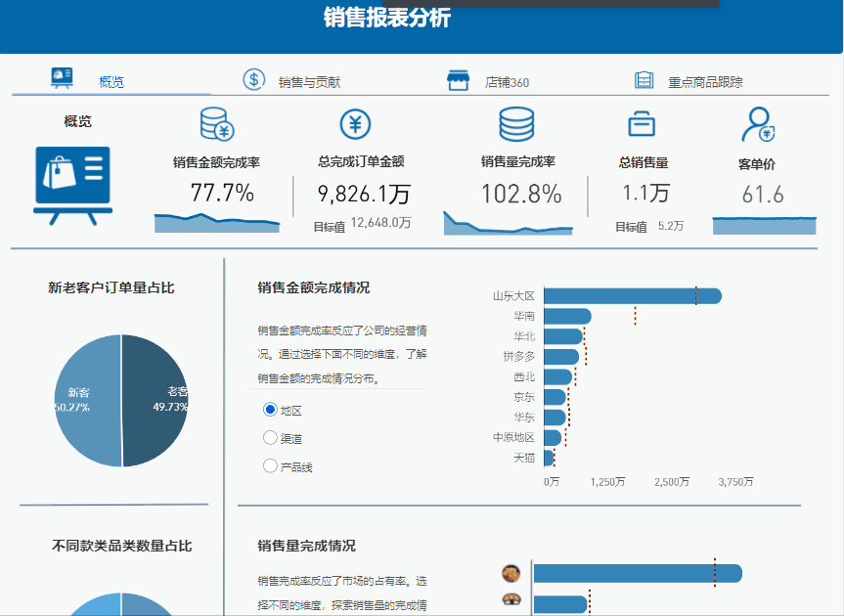Select the 产品线 radio button

pos(270,465)
